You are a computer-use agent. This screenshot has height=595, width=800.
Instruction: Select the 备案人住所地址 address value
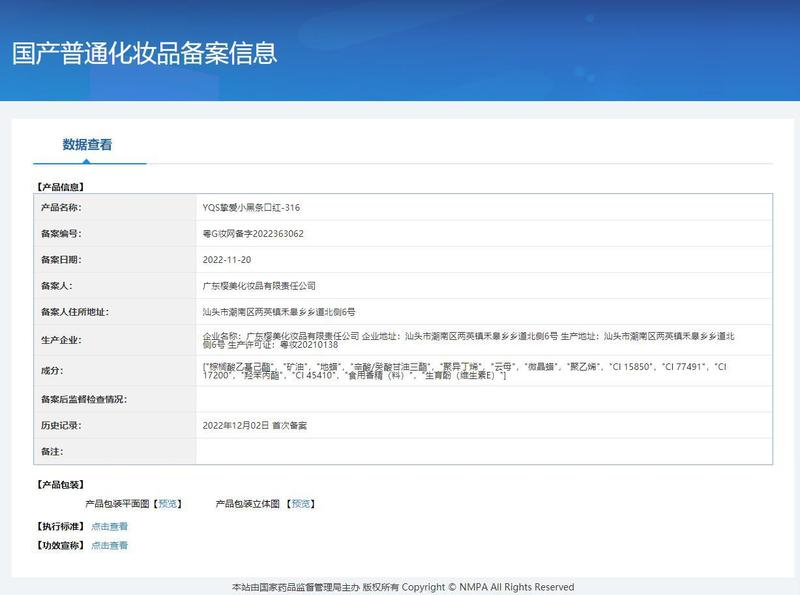(x=279, y=312)
